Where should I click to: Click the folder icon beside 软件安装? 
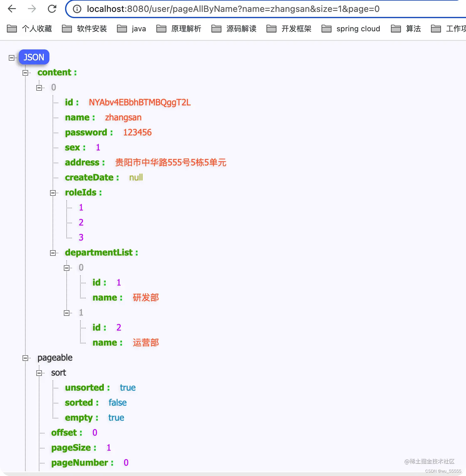pyautogui.click(x=67, y=28)
